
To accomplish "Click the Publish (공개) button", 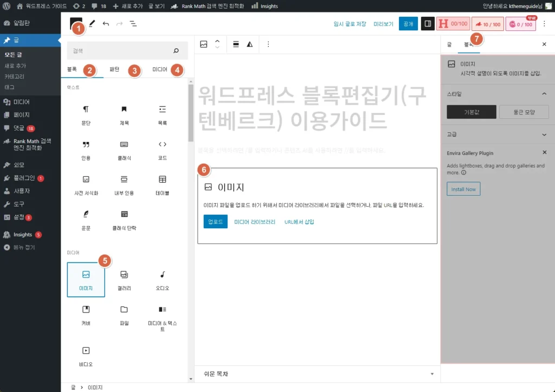I will point(408,24).
